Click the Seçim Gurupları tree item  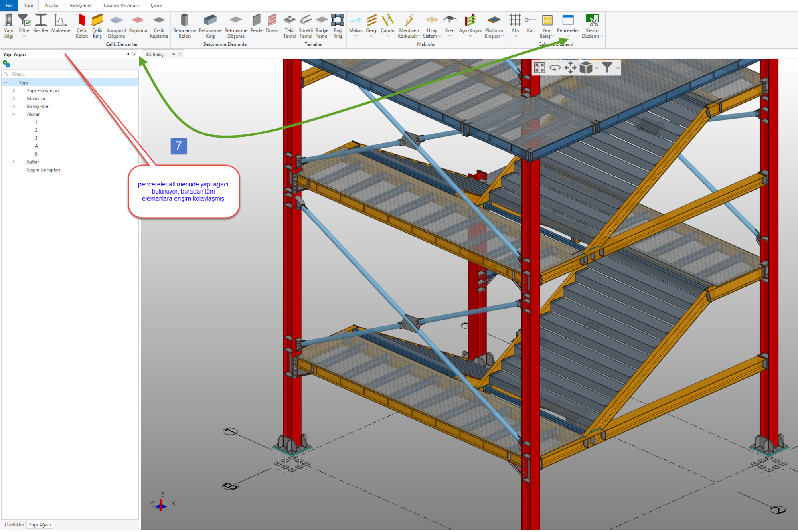[x=43, y=170]
